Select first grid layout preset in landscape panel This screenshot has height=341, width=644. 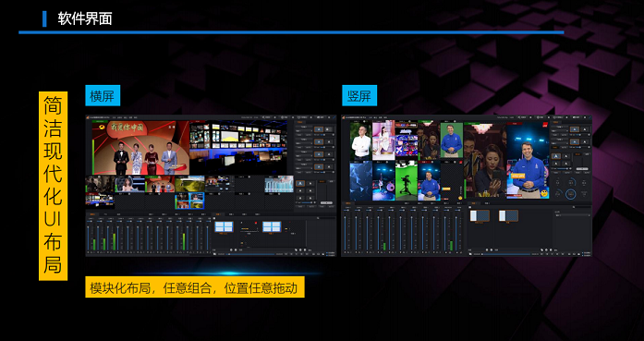(224, 226)
